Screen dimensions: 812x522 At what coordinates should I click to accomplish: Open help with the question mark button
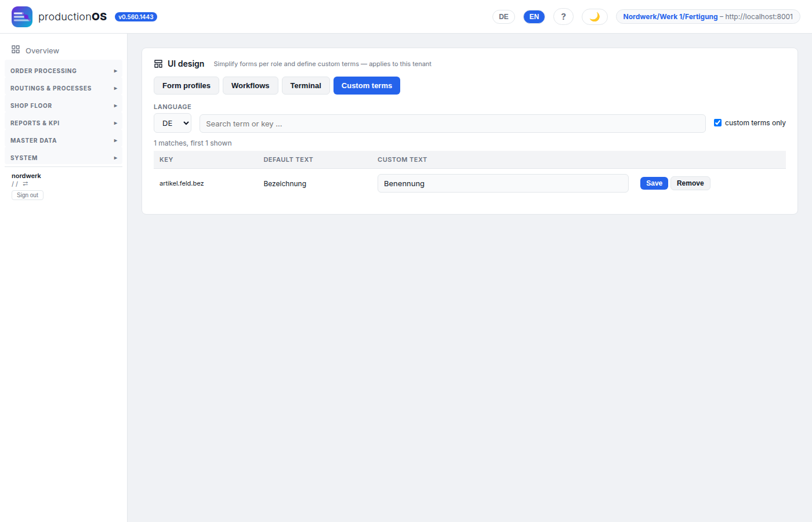pyautogui.click(x=563, y=17)
